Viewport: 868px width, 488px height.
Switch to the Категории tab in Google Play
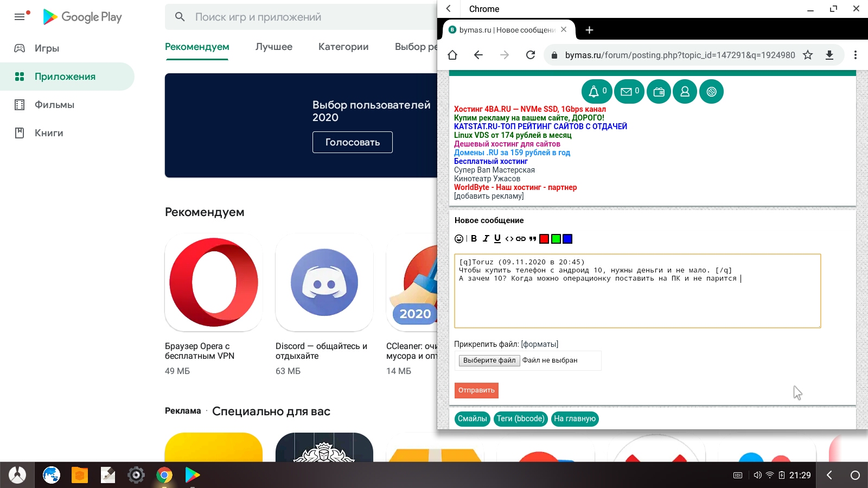tap(343, 47)
